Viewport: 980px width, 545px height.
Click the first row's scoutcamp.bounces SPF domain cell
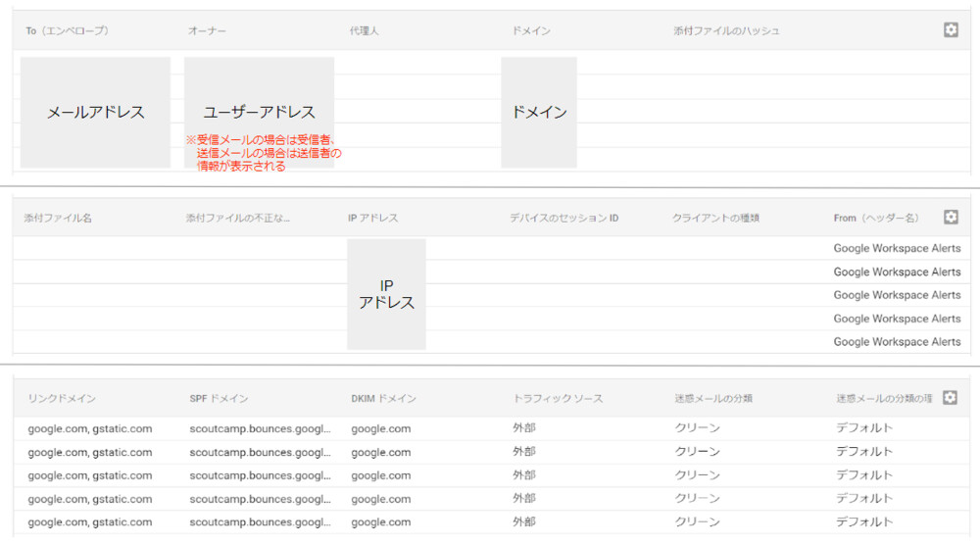(x=260, y=428)
